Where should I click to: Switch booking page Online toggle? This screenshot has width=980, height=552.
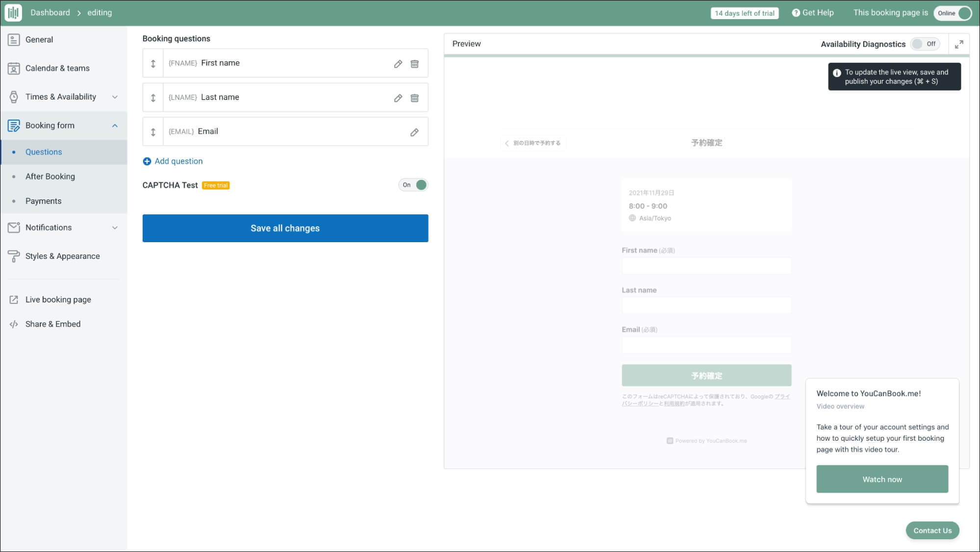point(953,13)
